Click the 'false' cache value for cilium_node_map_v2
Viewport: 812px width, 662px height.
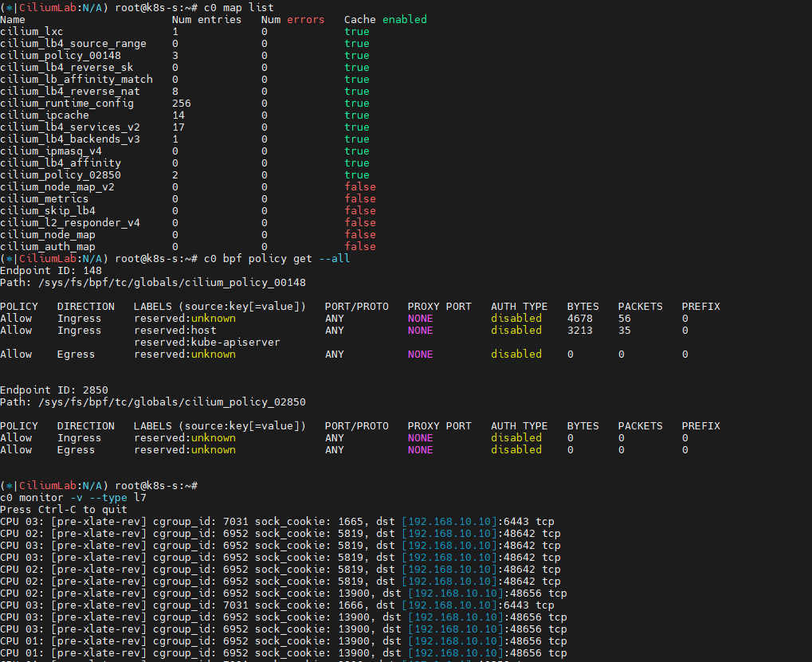(359, 186)
